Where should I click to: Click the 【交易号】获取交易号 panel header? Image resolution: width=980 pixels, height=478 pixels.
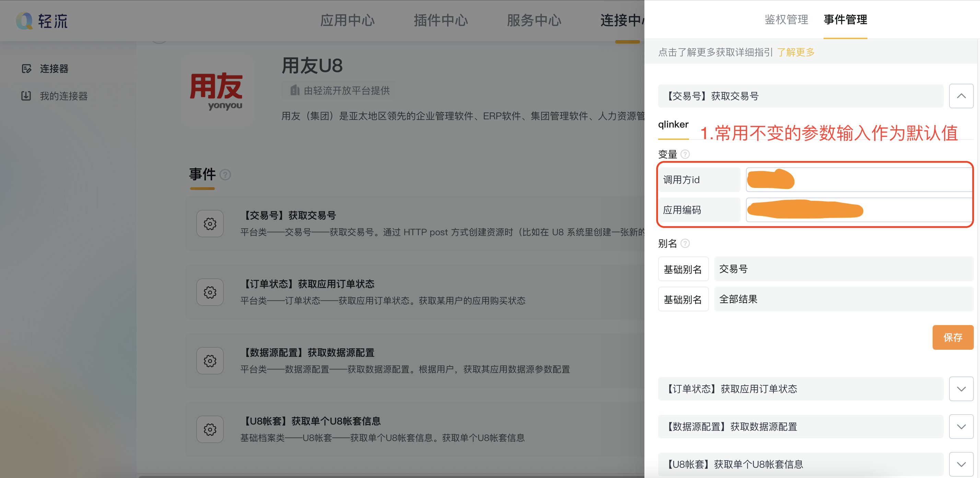801,96
